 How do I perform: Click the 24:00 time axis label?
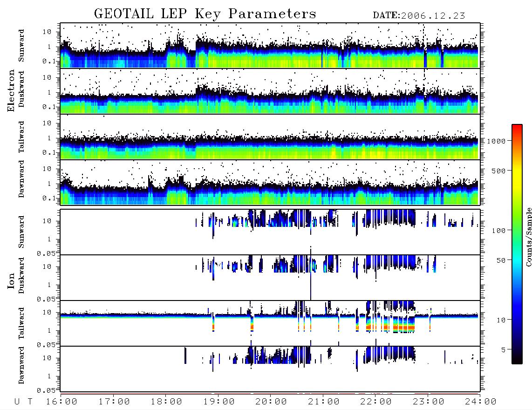[481, 402]
